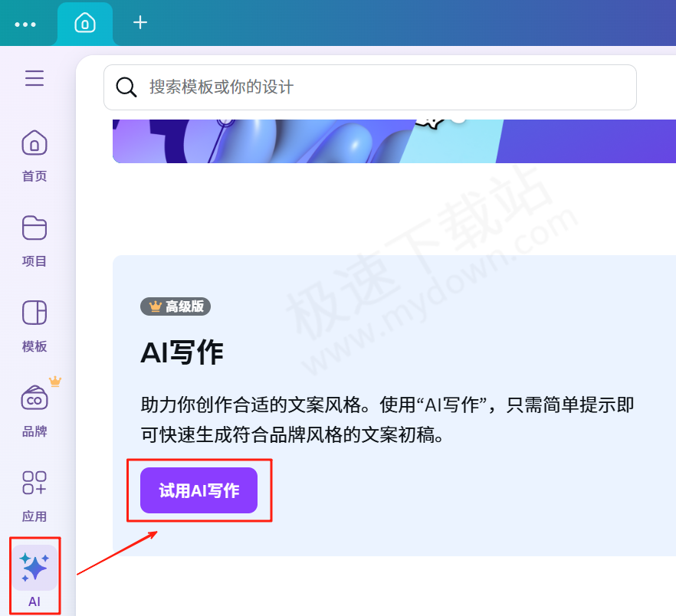Click the crown badge above 品牌
Screen dimensions: 676x616
tap(55, 381)
